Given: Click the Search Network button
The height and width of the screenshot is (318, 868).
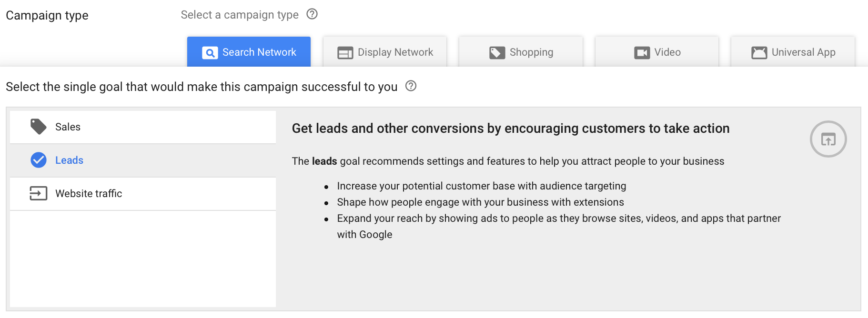Looking at the screenshot, I should pyautogui.click(x=249, y=52).
